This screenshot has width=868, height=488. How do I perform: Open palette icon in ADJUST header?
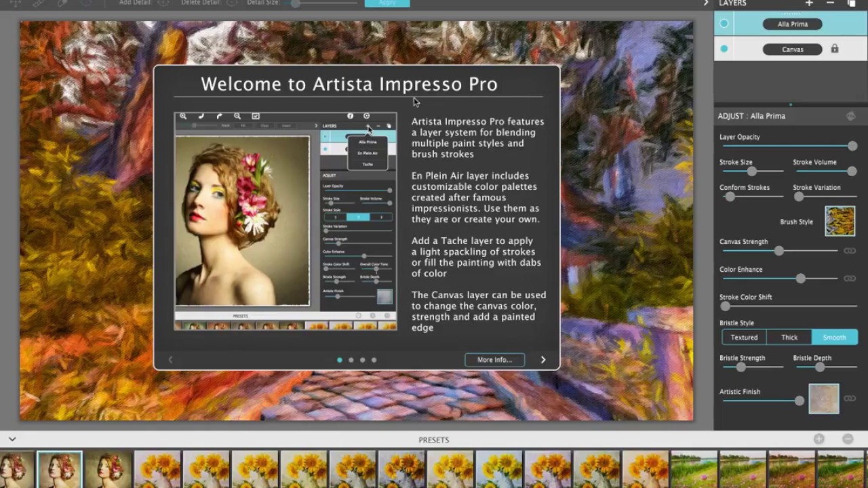tap(851, 116)
